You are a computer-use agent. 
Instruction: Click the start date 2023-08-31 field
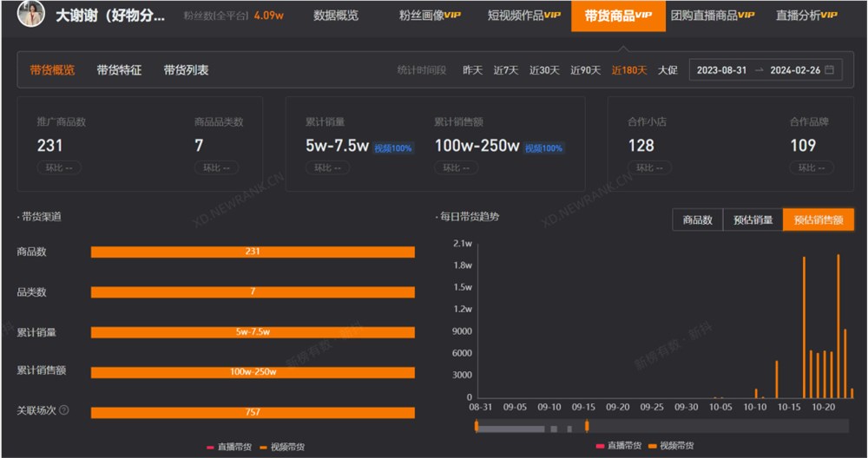(x=721, y=70)
